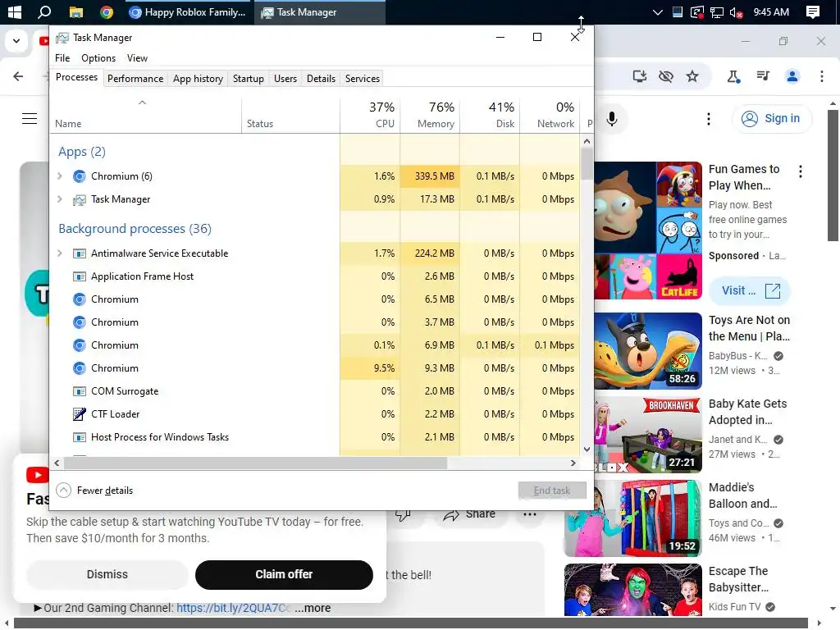840x630 pixels.
Task: Launch Chrome from the taskbar
Action: click(107, 11)
